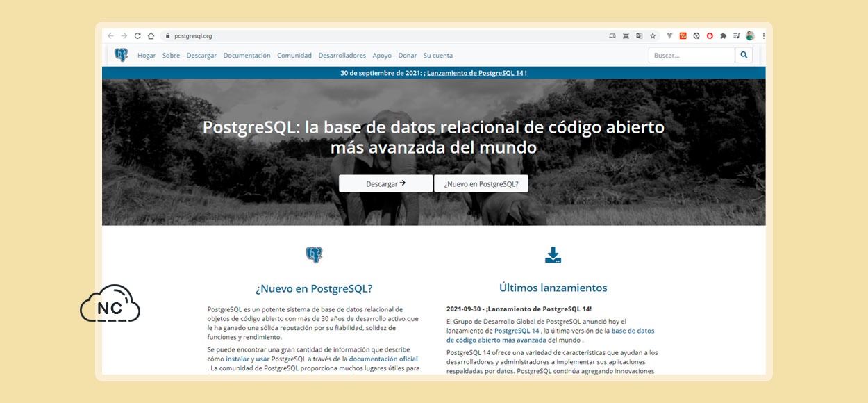Click the circular arrows extension icon
The image size is (868, 403).
pyautogui.click(x=696, y=35)
